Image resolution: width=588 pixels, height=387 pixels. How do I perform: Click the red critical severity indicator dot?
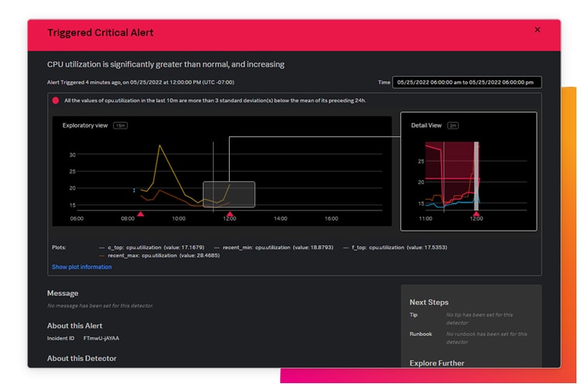(x=56, y=101)
